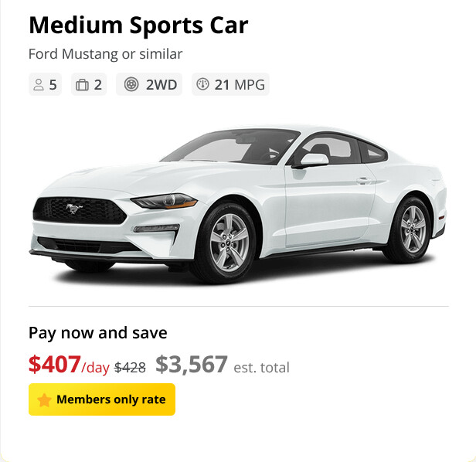Click the '/day' text after the price
The width and height of the screenshot is (476, 462).
96,367
